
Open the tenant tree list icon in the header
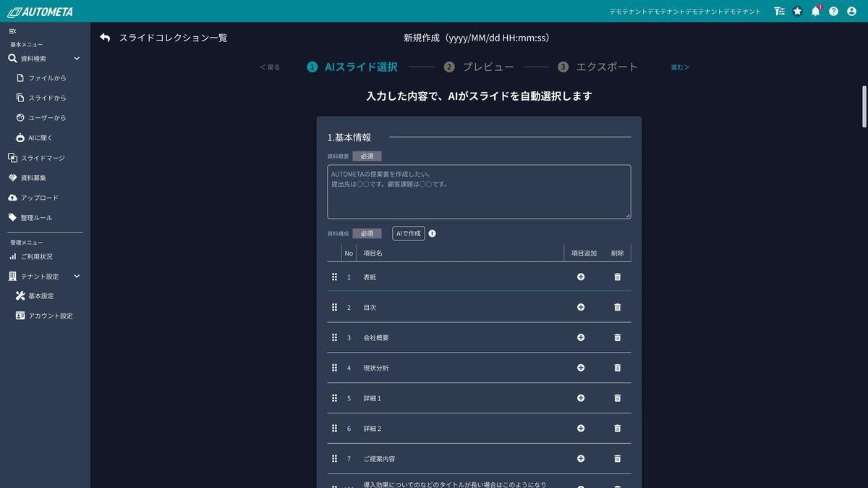click(779, 11)
